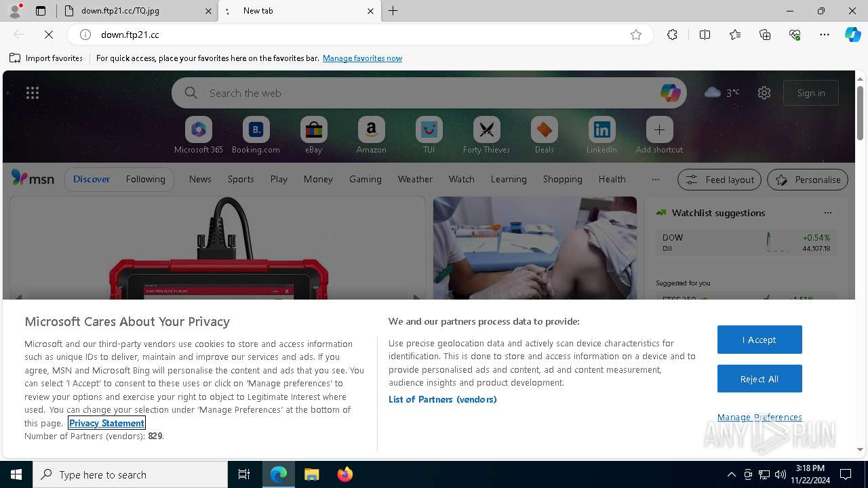Image resolution: width=868 pixels, height=488 pixels.
Task: Toggle split screen view
Action: (705, 35)
